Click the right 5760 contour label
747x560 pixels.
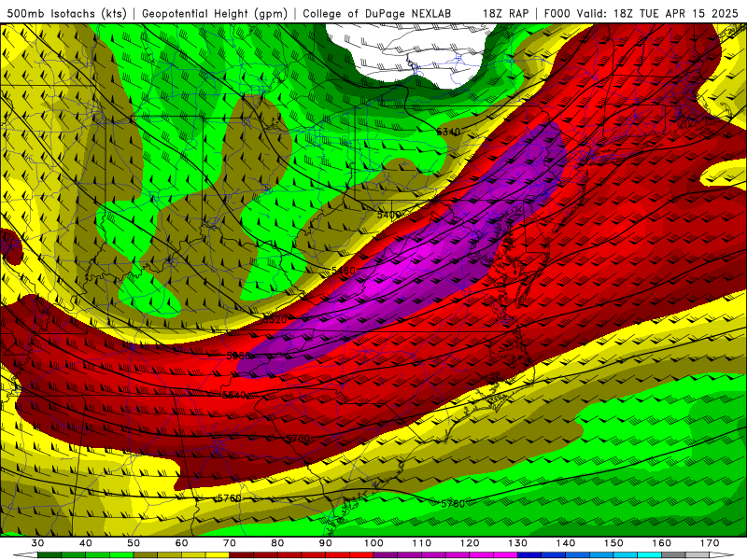[x=453, y=504]
